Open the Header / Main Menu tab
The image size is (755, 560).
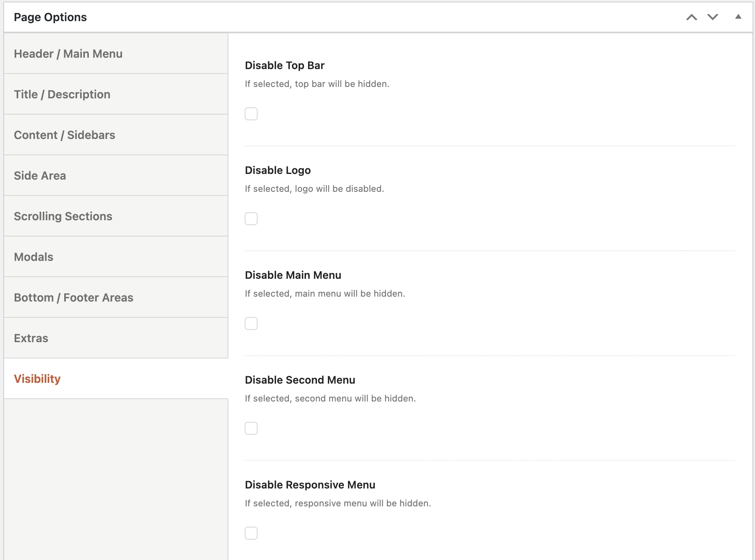point(68,54)
